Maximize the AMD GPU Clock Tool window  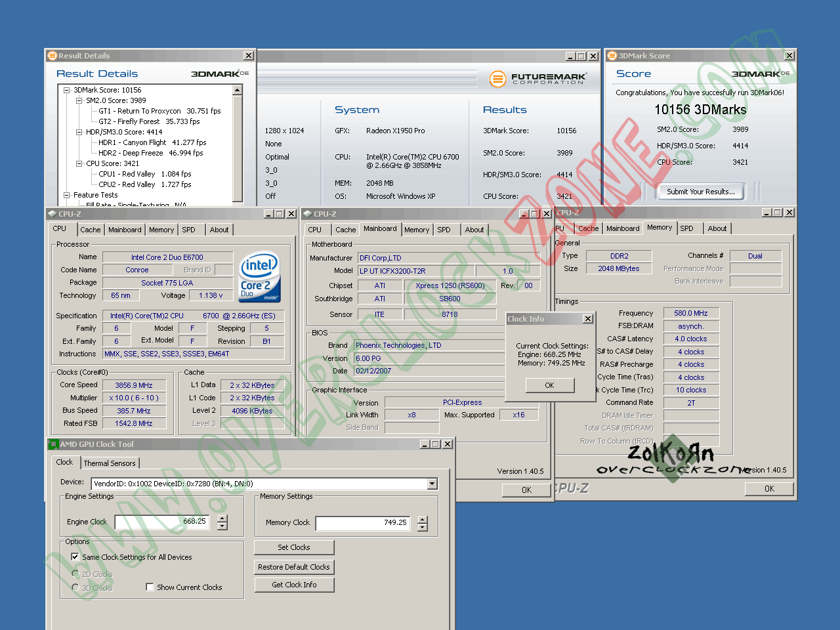tap(436, 444)
